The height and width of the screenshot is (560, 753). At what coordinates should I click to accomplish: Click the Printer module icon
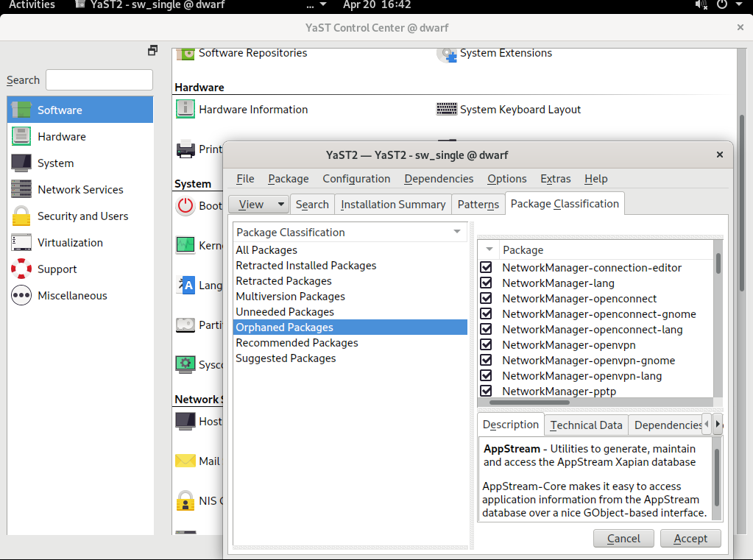click(x=185, y=149)
